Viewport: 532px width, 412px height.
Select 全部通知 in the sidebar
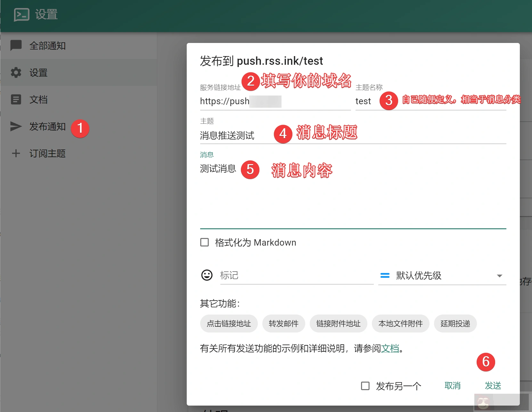point(47,46)
